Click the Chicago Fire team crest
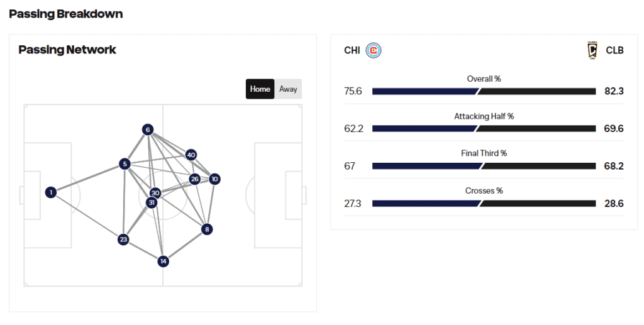The height and width of the screenshot is (325, 644). pyautogui.click(x=374, y=50)
